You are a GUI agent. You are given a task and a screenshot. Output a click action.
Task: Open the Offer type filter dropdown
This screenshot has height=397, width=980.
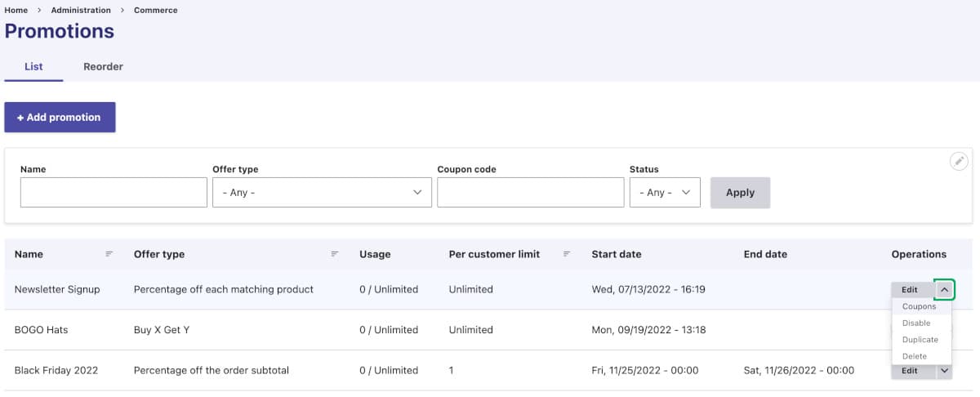click(322, 193)
